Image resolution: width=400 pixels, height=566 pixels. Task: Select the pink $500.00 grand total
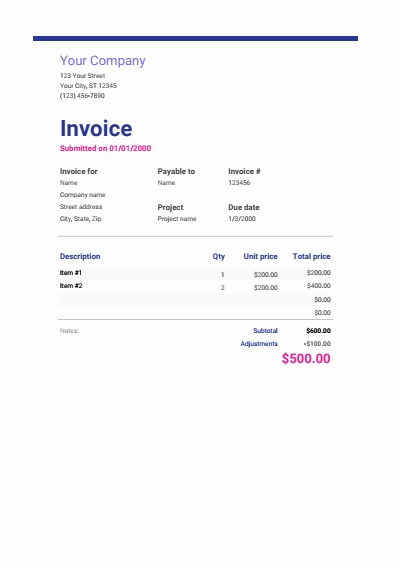(306, 358)
